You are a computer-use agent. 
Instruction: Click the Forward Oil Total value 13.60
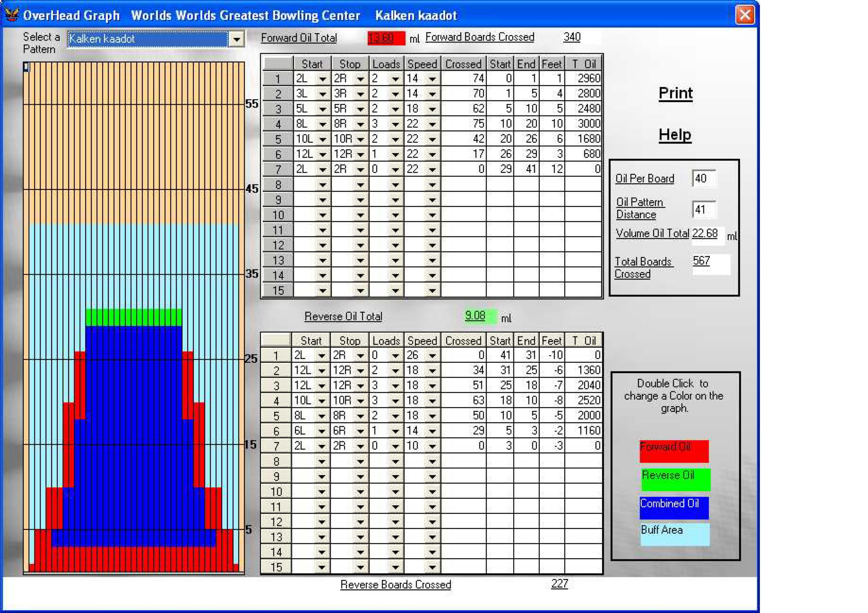coord(386,38)
